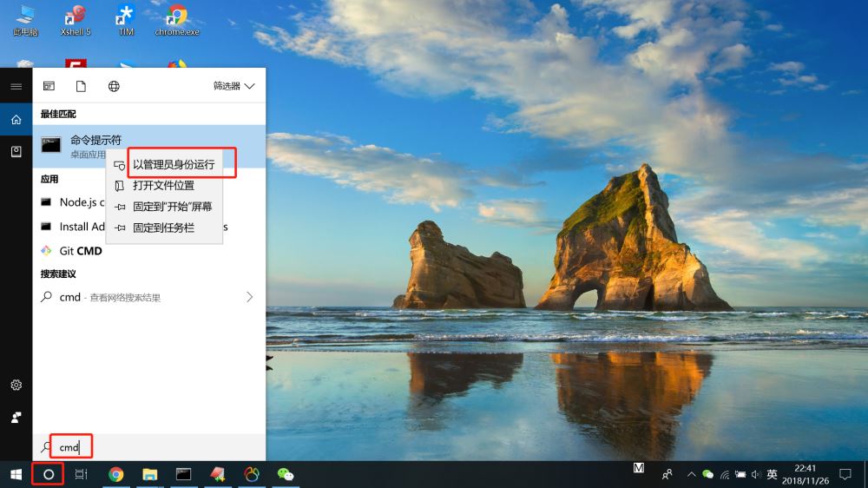
Task: Select the Documents filter icon in search
Action: [x=81, y=86]
